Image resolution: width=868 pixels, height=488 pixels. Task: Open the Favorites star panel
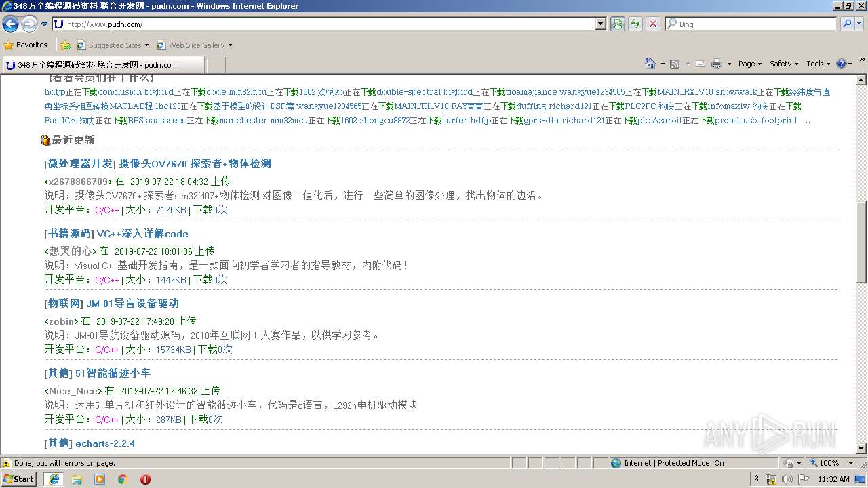point(26,45)
